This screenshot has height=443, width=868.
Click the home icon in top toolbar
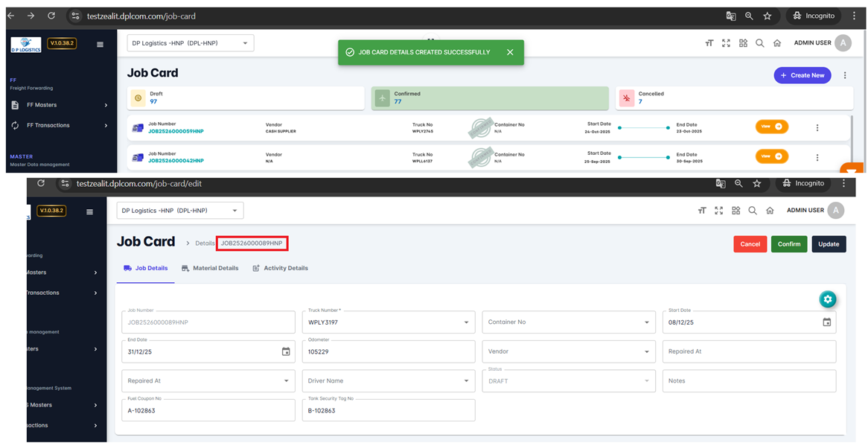[777, 43]
